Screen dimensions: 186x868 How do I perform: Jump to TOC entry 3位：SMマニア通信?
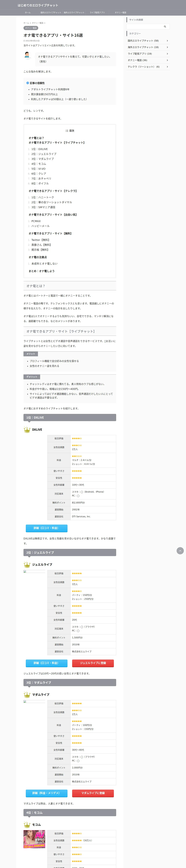(43, 207)
